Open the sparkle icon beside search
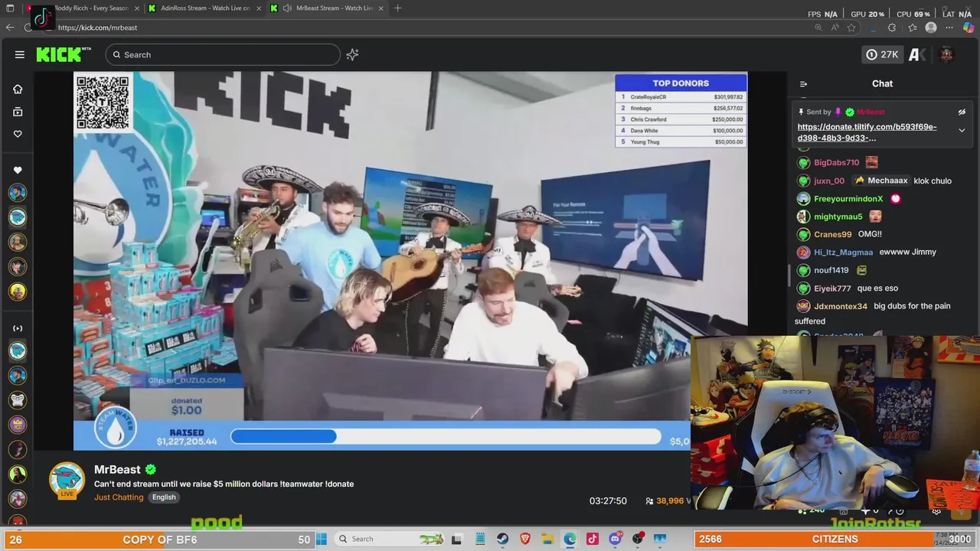 [352, 54]
